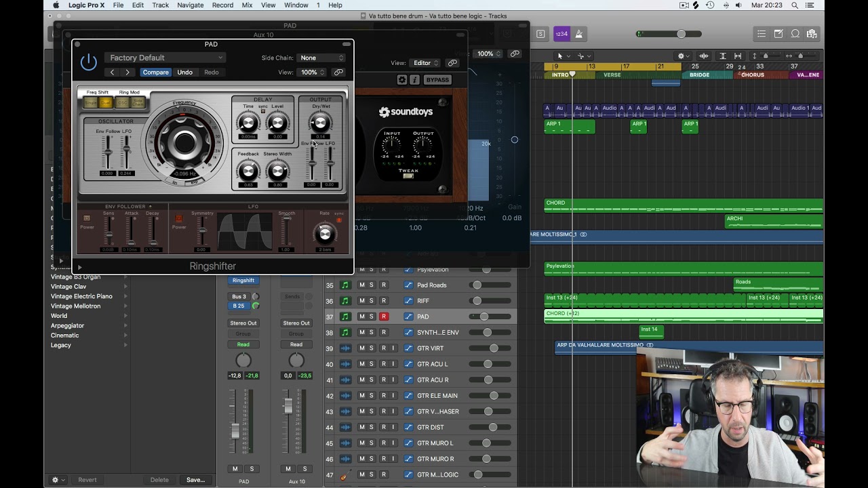
Task: Click the vertical auto zoom icon
Action: (723, 56)
